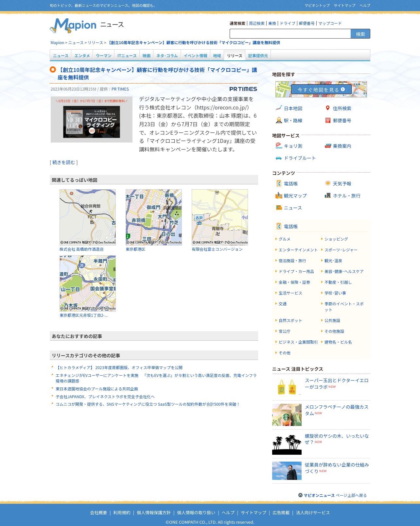
Task: Click the page-top arrow icon beside マピオンニュース
Action: [300, 495]
